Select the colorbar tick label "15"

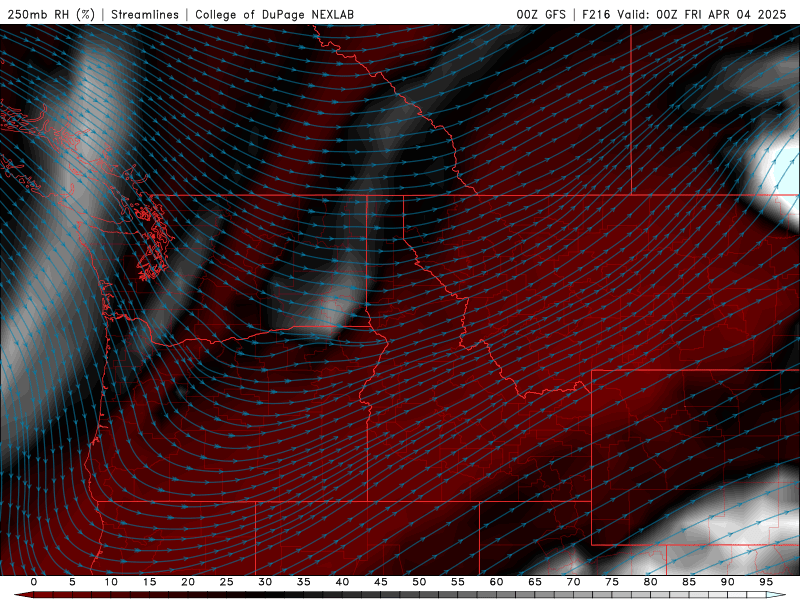click(x=149, y=582)
